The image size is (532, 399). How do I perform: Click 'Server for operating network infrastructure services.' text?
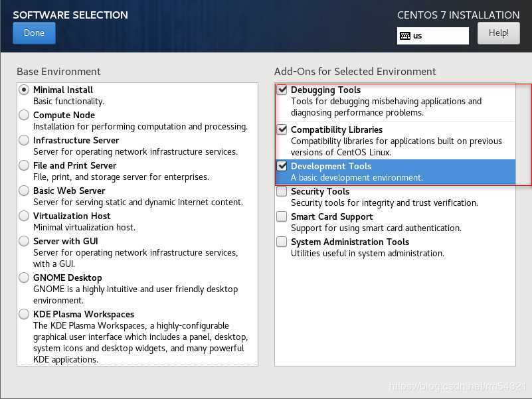pos(135,151)
